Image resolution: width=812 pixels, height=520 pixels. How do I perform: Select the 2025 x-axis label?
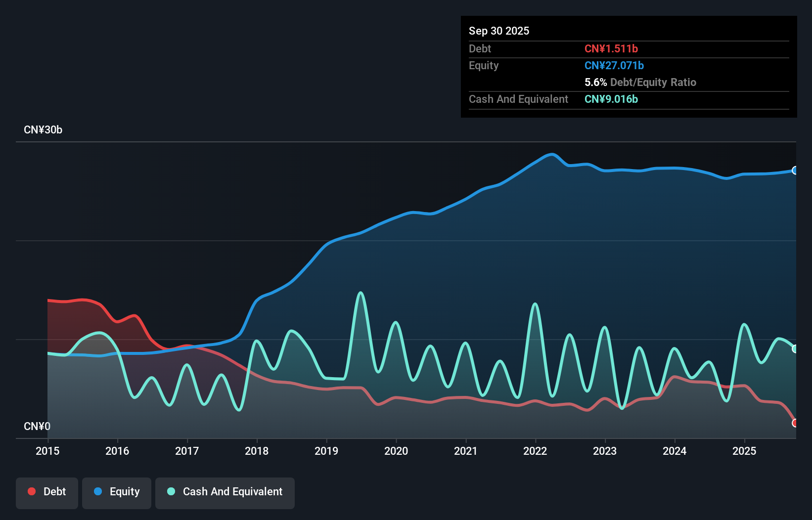[x=744, y=451]
